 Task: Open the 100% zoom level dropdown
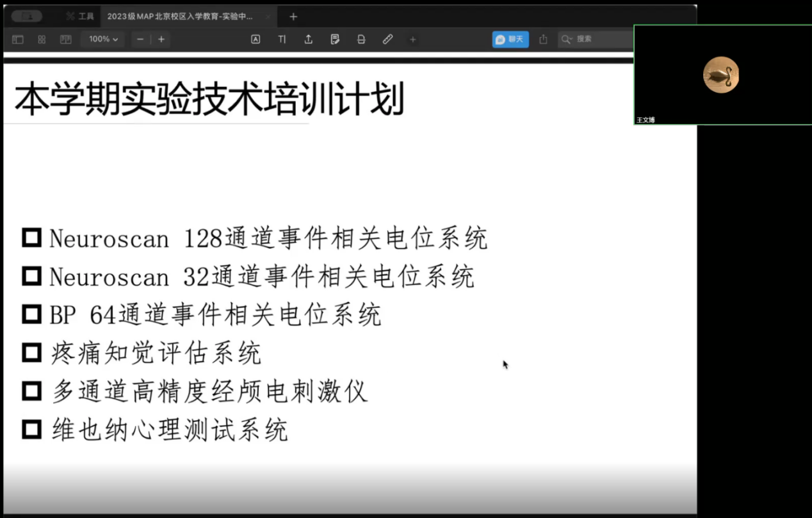coord(102,39)
